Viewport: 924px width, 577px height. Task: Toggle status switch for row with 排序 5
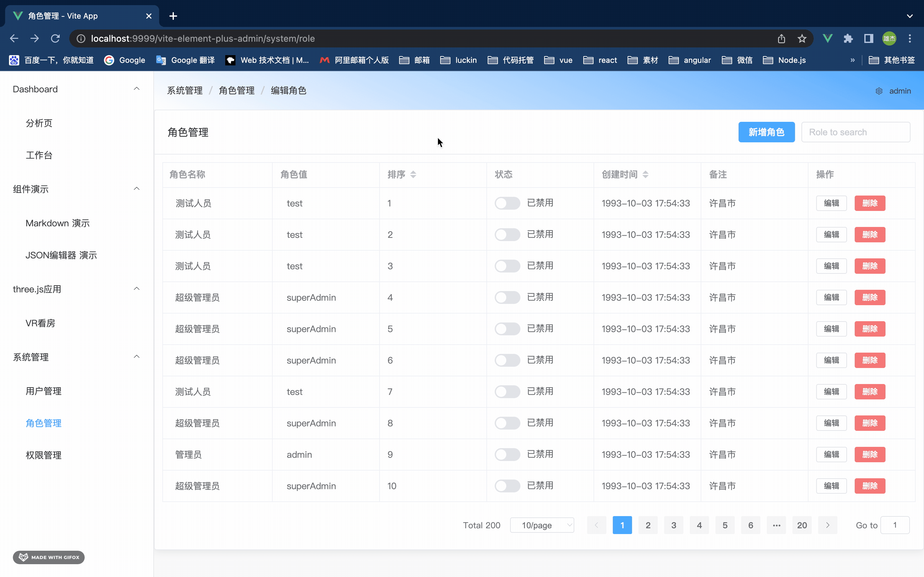(507, 329)
